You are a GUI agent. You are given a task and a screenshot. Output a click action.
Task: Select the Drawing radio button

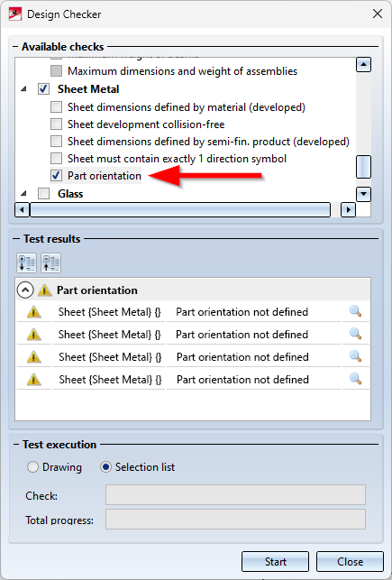[32, 467]
